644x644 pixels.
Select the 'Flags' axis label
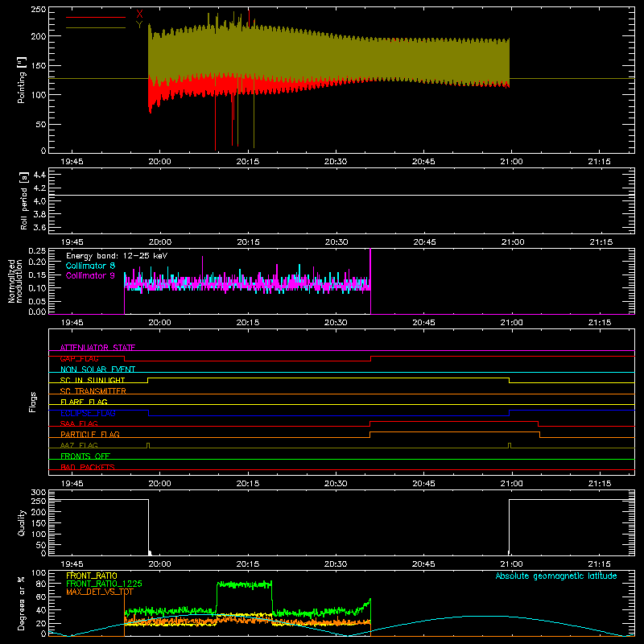point(33,402)
